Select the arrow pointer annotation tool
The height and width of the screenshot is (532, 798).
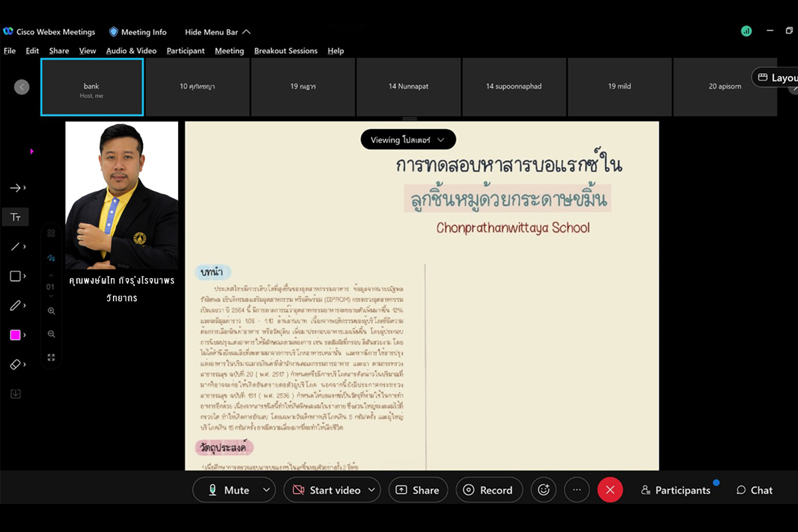(15, 188)
